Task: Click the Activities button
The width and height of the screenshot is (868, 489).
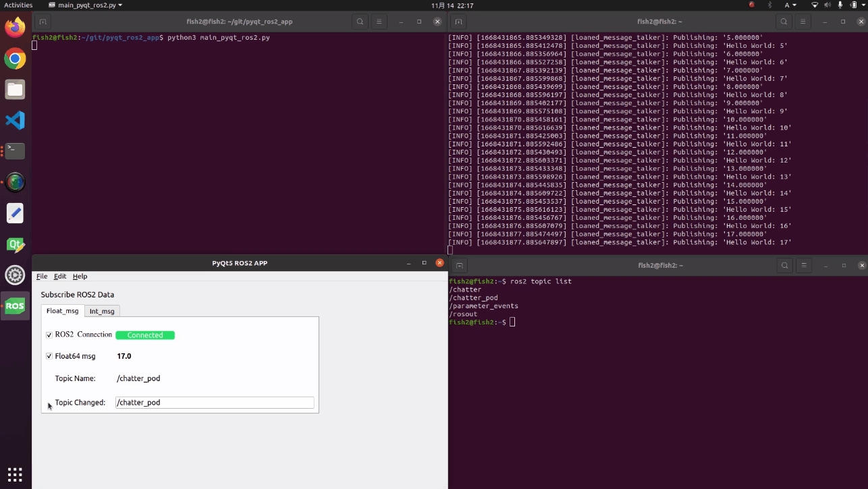Action: point(18,5)
